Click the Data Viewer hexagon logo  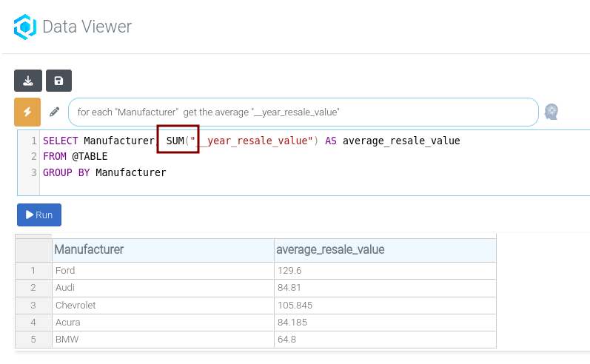[x=25, y=27]
